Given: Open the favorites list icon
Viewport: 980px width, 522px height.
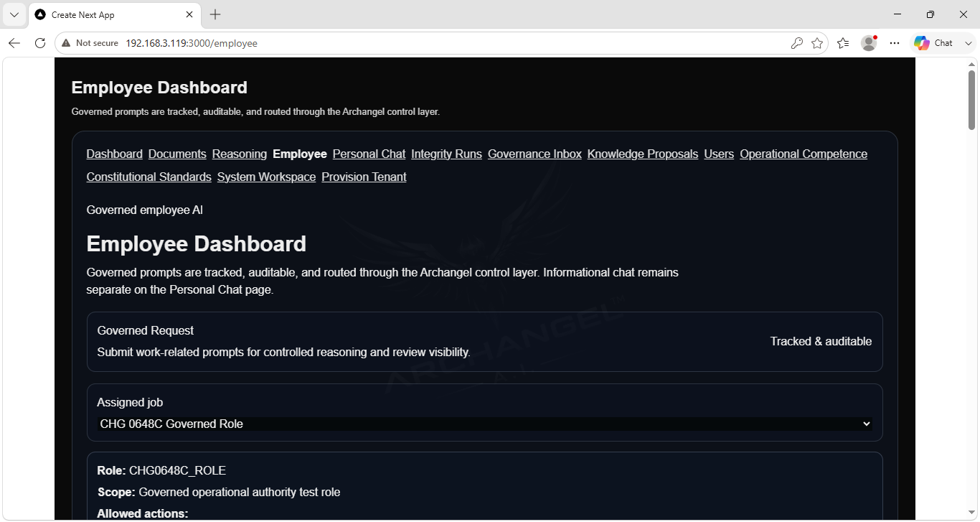Looking at the screenshot, I should [843, 43].
